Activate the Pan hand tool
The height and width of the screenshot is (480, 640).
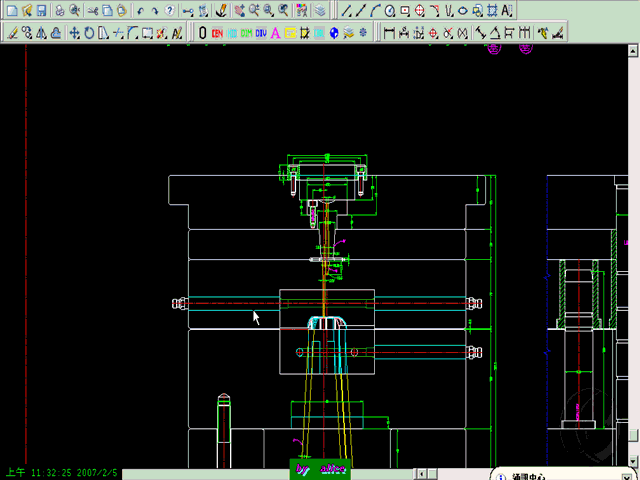pyautogui.click(x=240, y=11)
